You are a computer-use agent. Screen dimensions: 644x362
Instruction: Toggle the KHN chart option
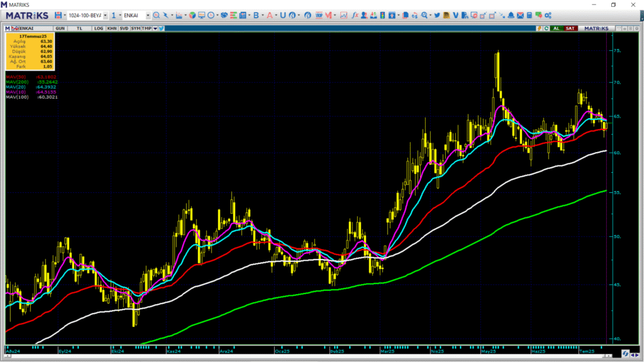click(111, 28)
